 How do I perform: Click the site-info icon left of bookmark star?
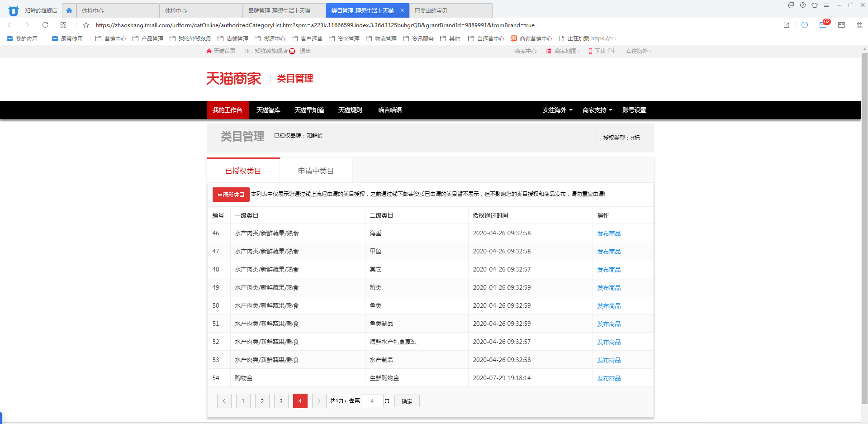63,25
